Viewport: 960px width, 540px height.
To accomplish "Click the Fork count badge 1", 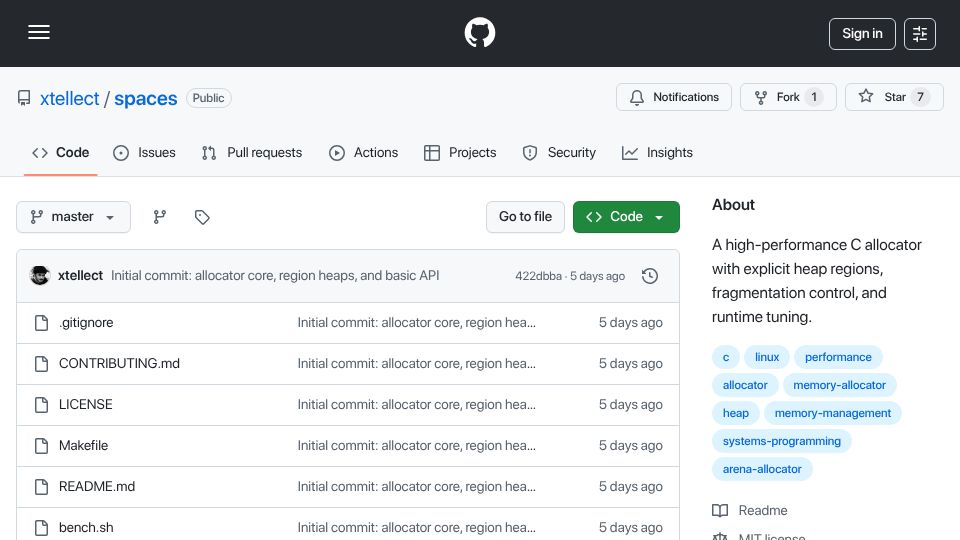I will [814, 97].
